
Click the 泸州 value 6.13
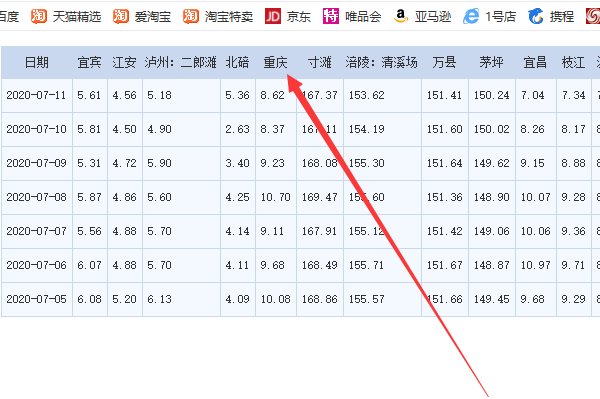pos(159,299)
